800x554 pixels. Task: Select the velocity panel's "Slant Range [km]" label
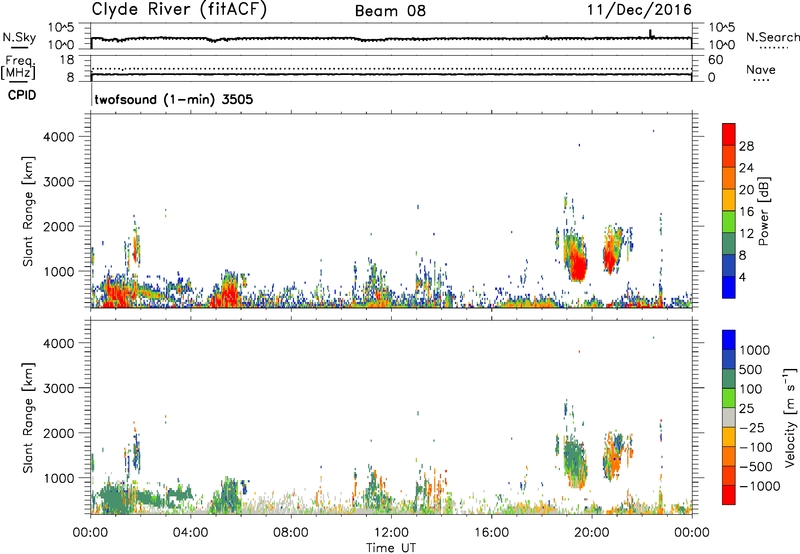point(28,418)
